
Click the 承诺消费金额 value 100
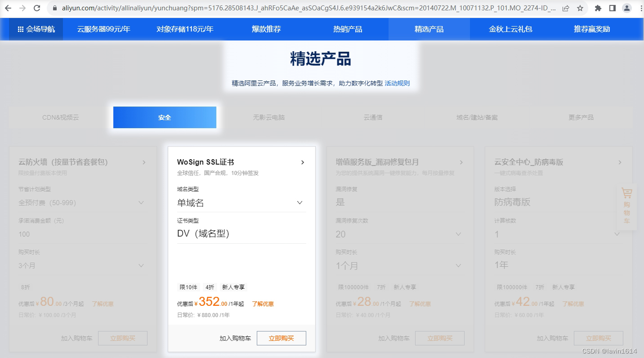click(x=24, y=234)
